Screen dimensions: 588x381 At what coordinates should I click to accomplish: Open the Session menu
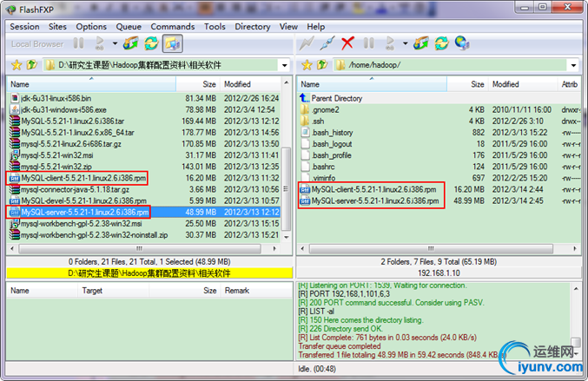tap(24, 27)
